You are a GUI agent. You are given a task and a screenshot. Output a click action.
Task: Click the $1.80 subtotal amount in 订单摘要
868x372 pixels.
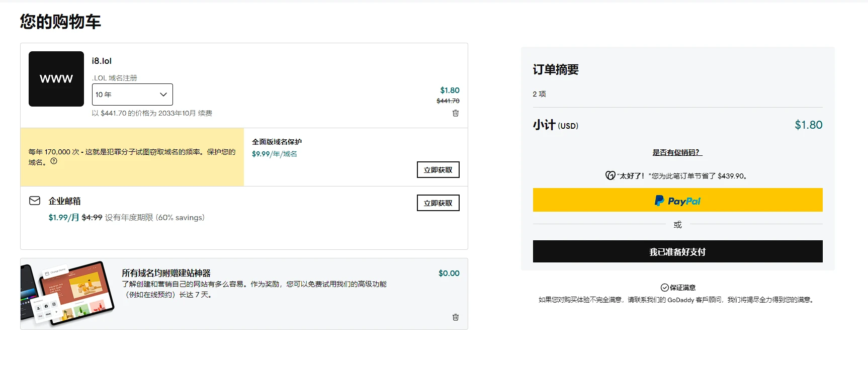808,125
